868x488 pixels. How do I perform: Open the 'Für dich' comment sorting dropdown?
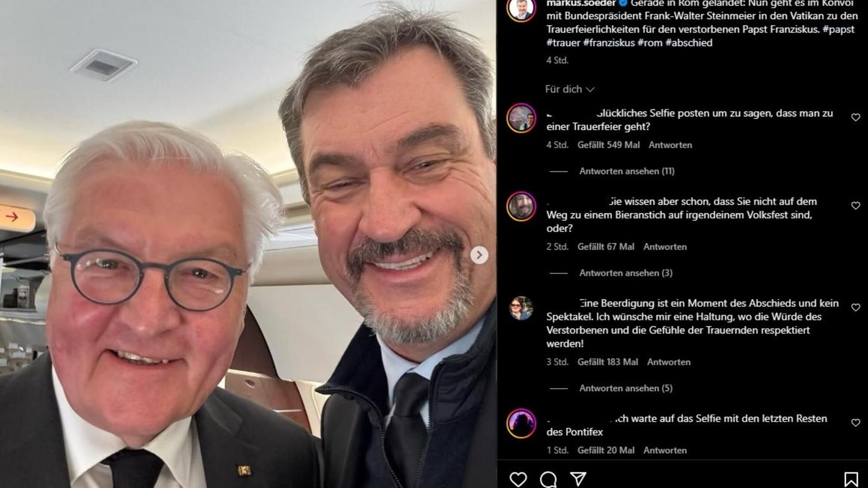(569, 89)
